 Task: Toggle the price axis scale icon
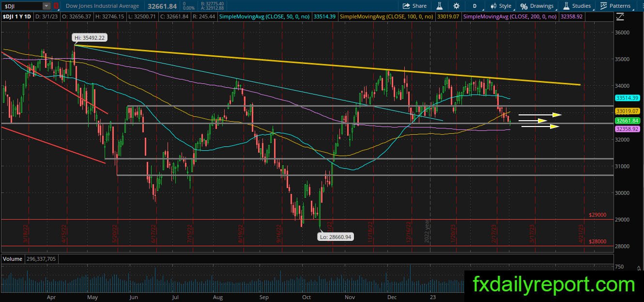click(621, 16)
